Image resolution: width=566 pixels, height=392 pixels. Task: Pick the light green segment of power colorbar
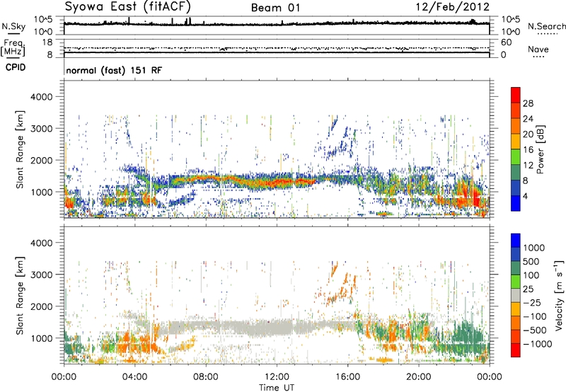516,157
